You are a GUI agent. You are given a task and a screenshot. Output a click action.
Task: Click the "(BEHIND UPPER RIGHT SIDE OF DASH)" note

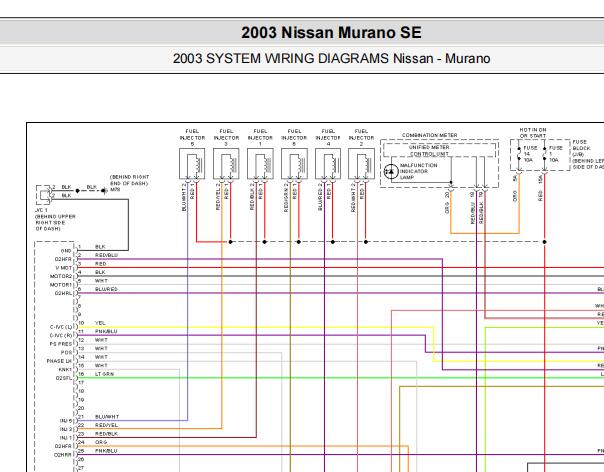coord(55,222)
